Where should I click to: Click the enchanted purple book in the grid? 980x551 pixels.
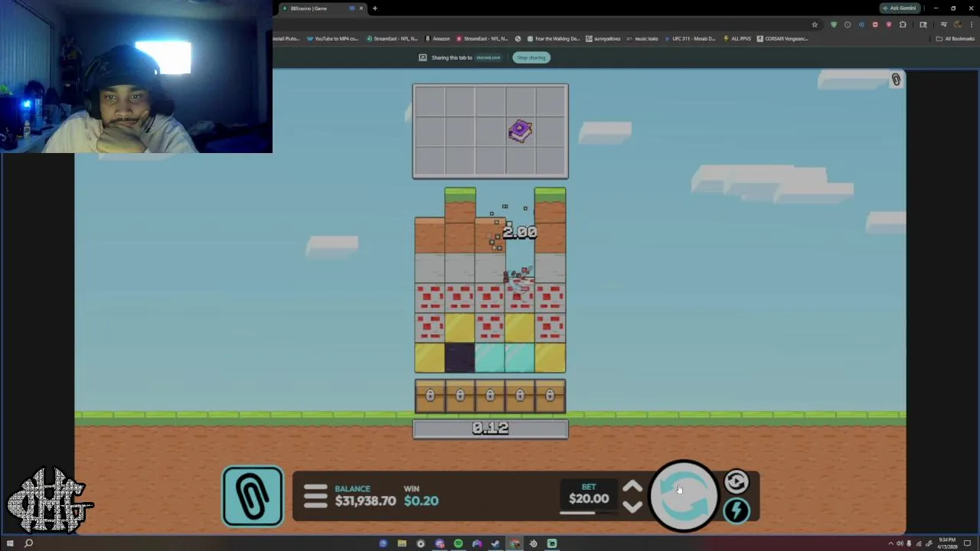(x=520, y=132)
